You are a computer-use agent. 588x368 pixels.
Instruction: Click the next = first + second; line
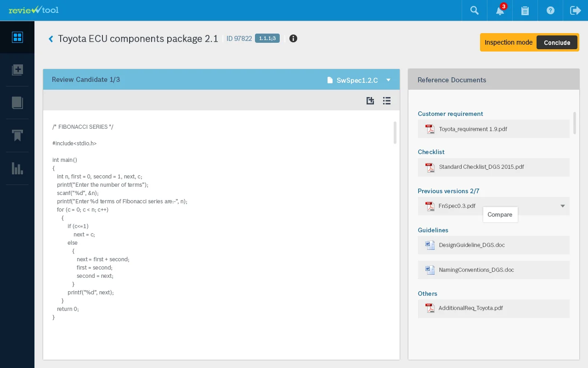pos(103,259)
